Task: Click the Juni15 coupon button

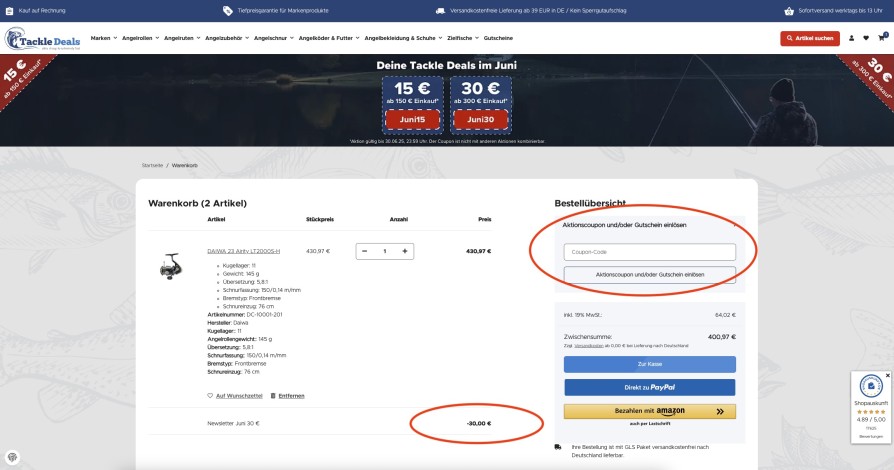Action: [412, 120]
